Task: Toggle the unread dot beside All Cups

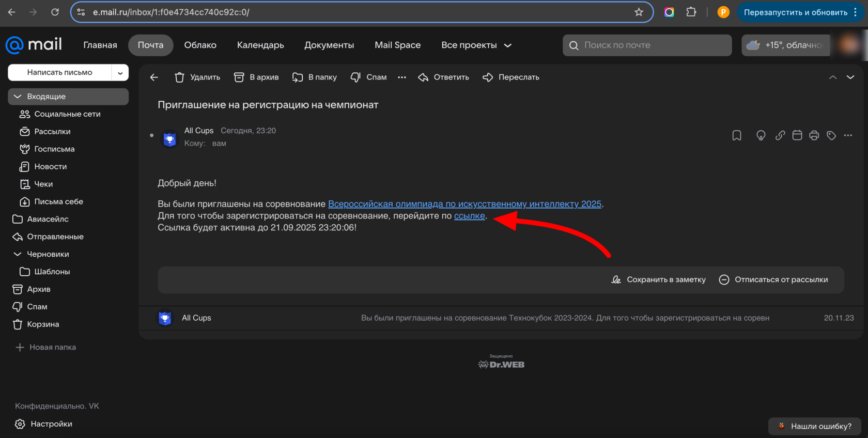Action: tap(151, 135)
